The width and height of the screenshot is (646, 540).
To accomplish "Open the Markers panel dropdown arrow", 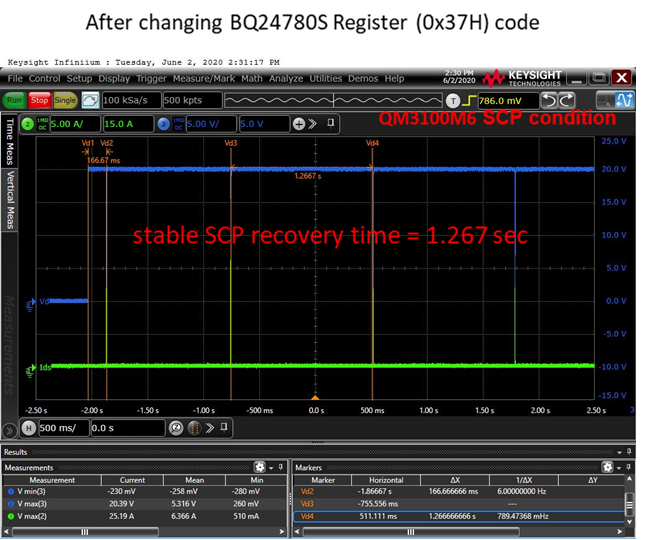I will click(618, 468).
